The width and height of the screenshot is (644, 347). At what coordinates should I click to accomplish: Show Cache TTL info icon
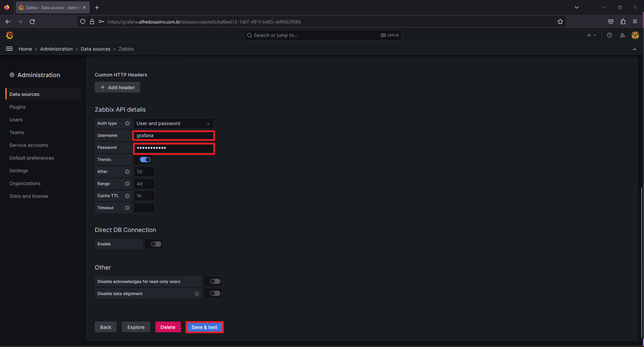pos(127,196)
